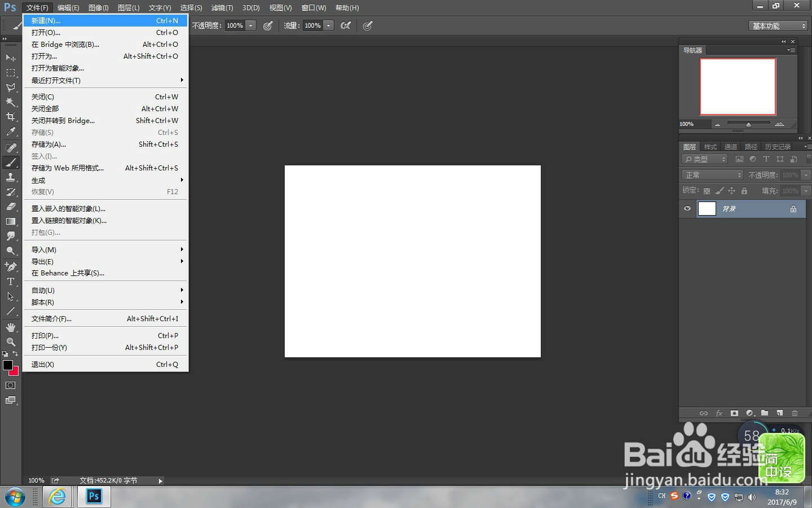Select the Dodge tool
The width and height of the screenshot is (812, 508).
coord(11,251)
